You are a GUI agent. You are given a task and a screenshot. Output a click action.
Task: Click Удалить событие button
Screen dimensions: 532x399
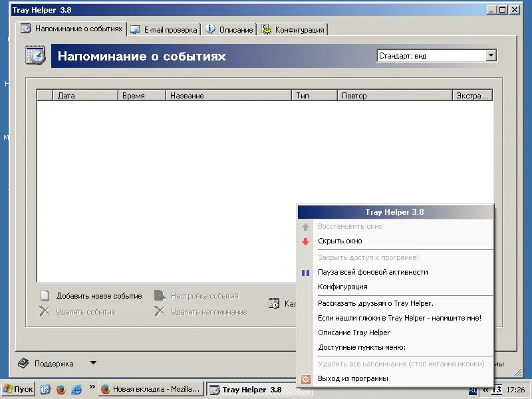(x=78, y=312)
